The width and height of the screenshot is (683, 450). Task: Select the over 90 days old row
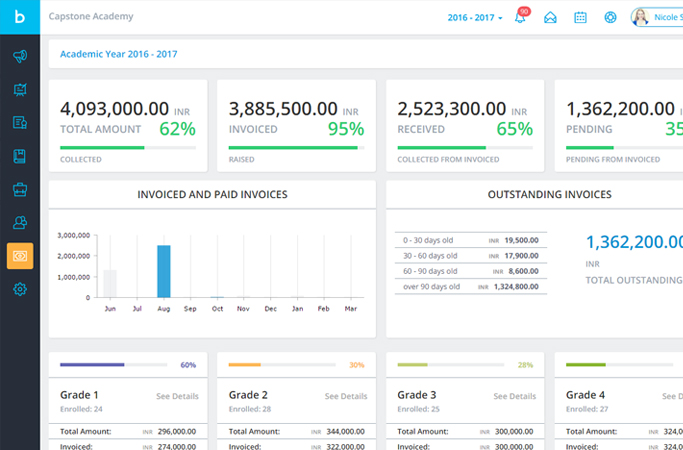pos(470,287)
